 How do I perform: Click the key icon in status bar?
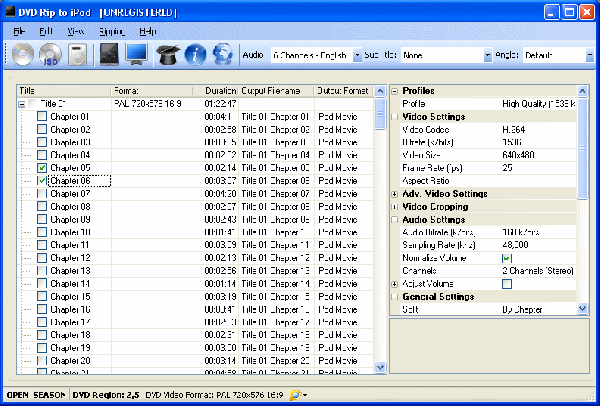tap(295, 396)
